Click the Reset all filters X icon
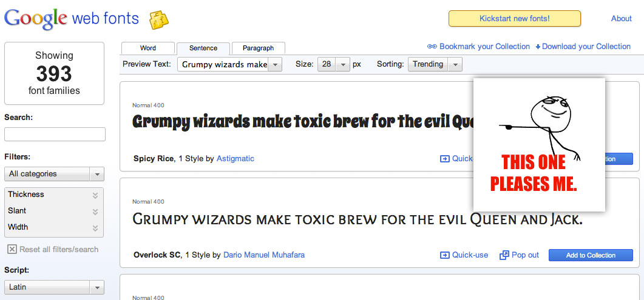 click(12, 249)
